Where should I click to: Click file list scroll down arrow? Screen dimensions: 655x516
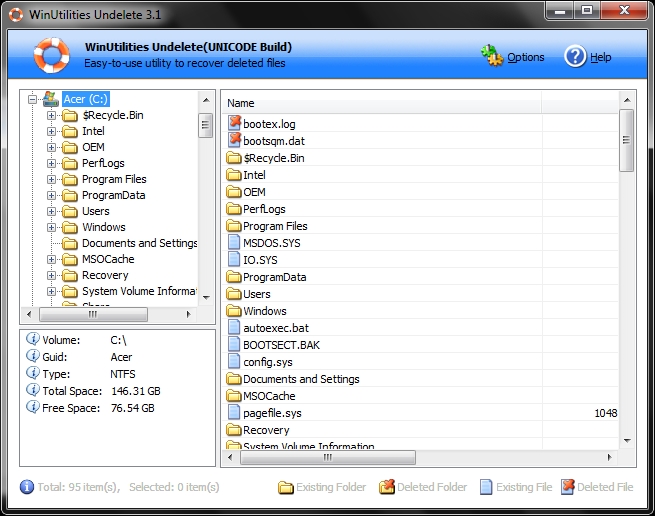coord(627,440)
